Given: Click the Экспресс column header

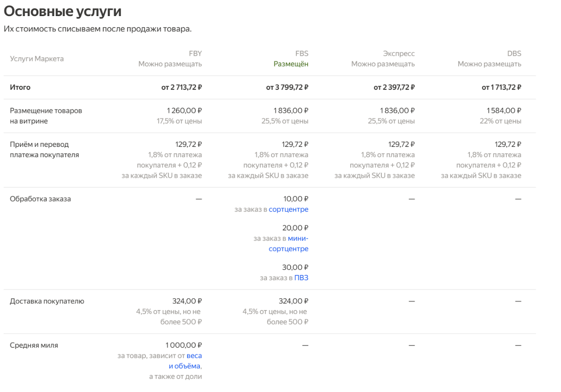Looking at the screenshot, I should pyautogui.click(x=399, y=54).
